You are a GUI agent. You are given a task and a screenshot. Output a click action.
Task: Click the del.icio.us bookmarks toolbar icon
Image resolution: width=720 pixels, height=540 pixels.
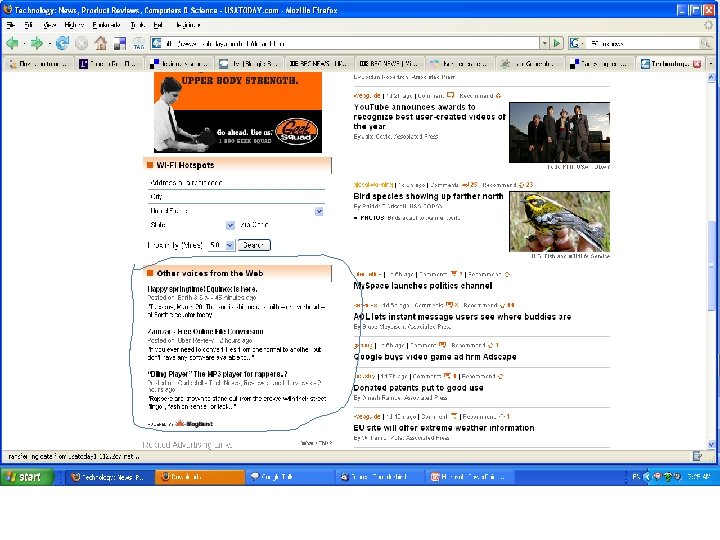(x=120, y=44)
